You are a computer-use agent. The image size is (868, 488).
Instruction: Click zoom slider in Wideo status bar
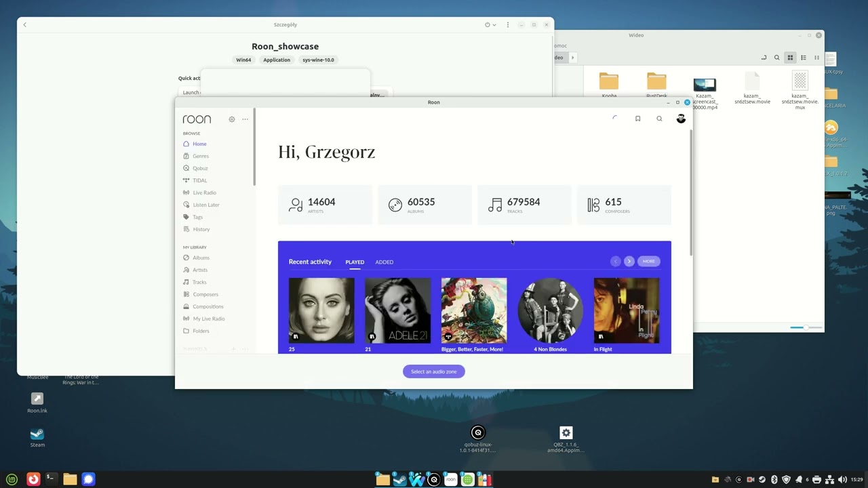(806, 327)
